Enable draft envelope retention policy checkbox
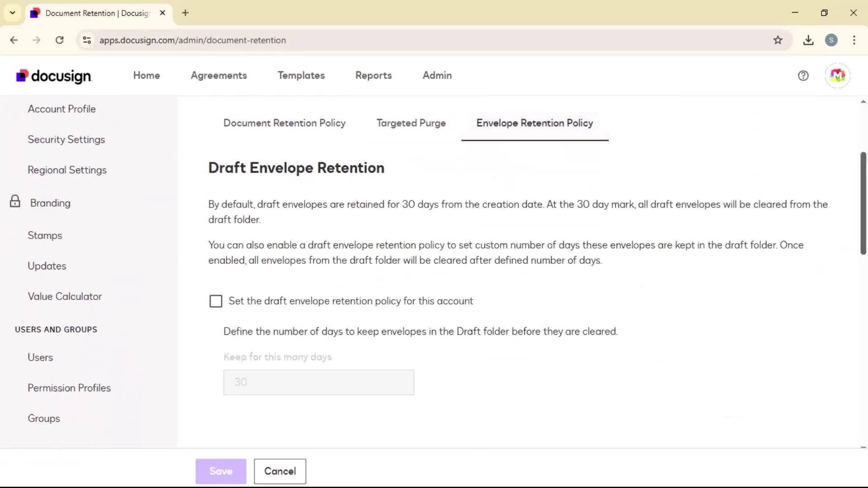Screen dimensions: 868x488 [216, 301]
